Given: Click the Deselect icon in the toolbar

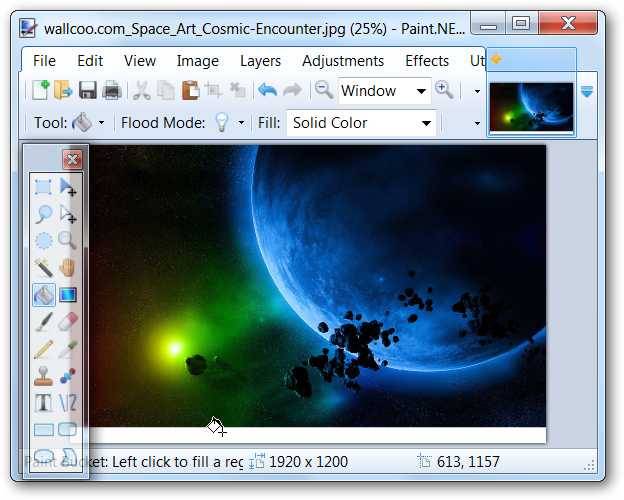Looking at the screenshot, I should click(238, 90).
